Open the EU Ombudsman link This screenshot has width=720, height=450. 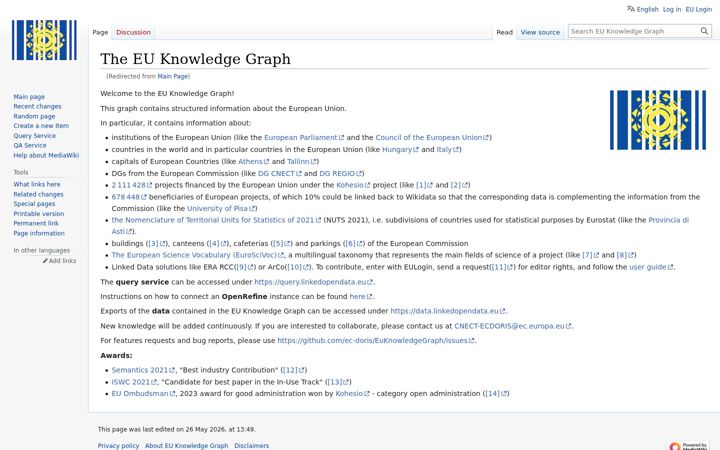[x=143, y=394]
